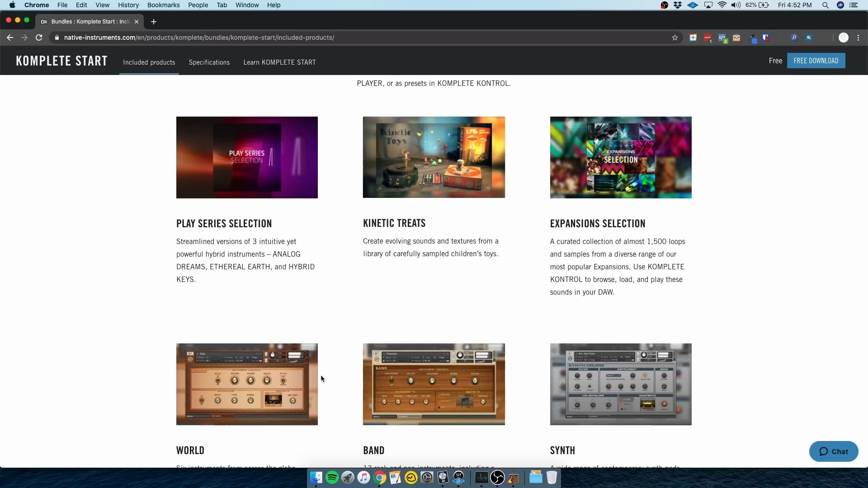
Task: Open Notification Center list icon
Action: 854,5
